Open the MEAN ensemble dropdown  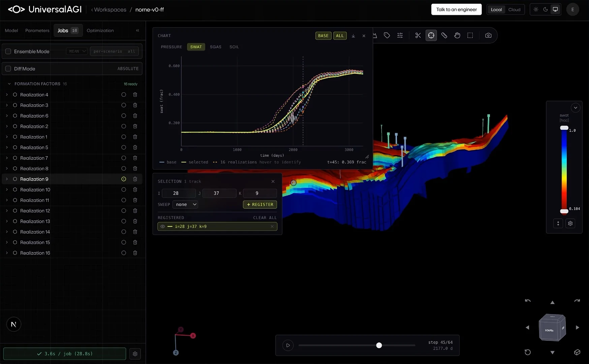click(77, 51)
